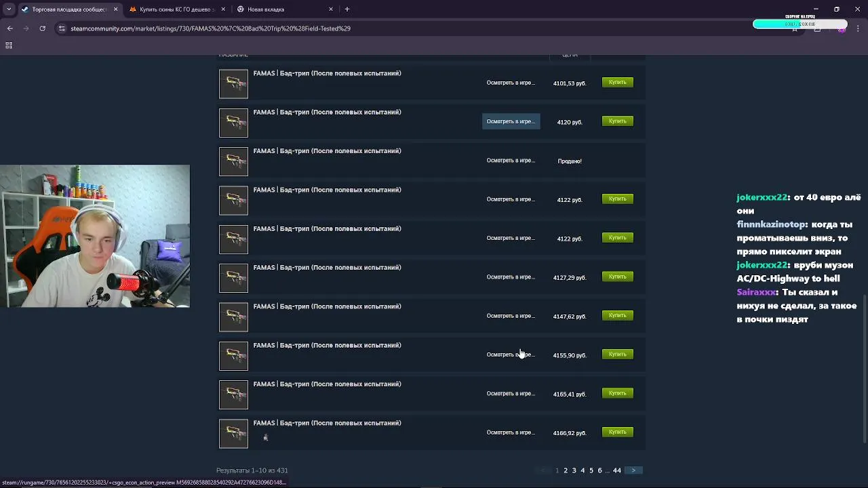This screenshot has width=868, height=488.
Task: Buy the FAMAS priced 4165,41 руб.
Action: click(617, 393)
